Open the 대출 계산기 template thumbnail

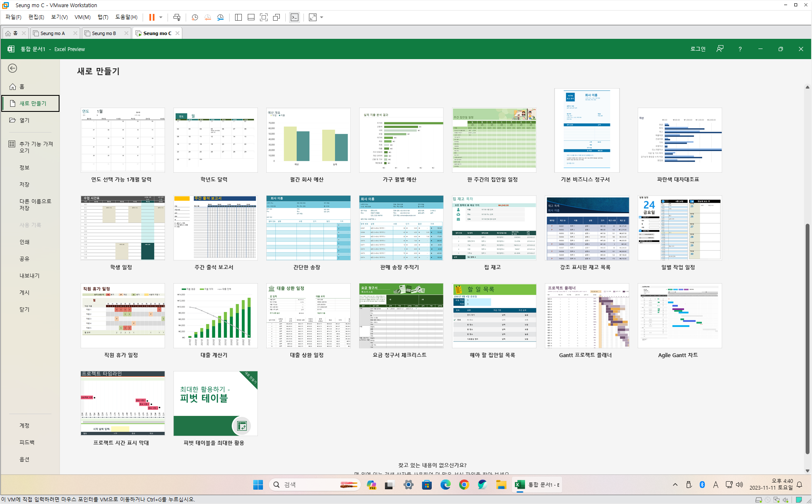coord(215,315)
